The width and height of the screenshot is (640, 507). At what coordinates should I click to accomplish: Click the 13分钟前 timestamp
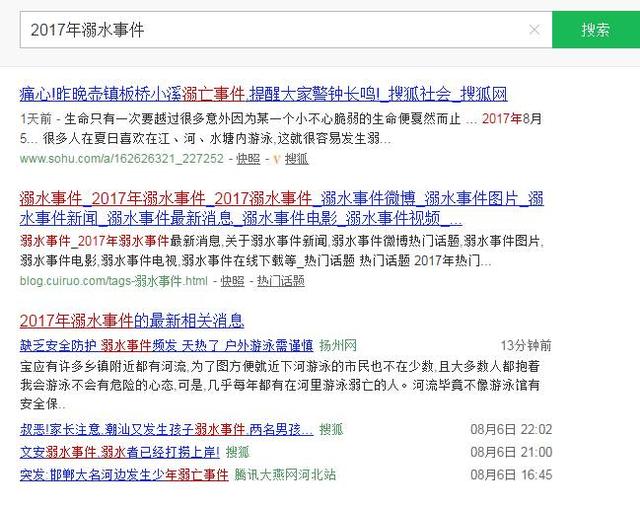pos(526,345)
